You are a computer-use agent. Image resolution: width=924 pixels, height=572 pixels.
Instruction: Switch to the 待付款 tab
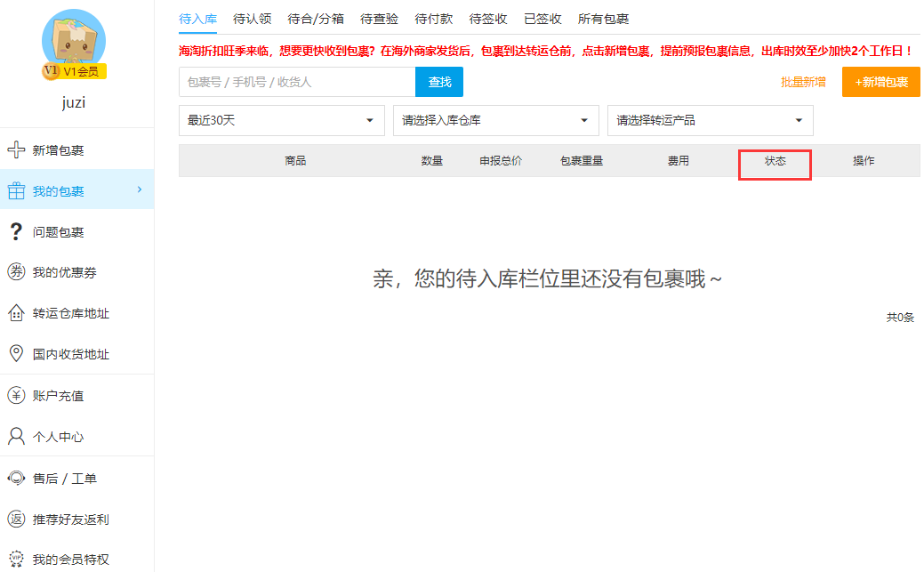(434, 19)
